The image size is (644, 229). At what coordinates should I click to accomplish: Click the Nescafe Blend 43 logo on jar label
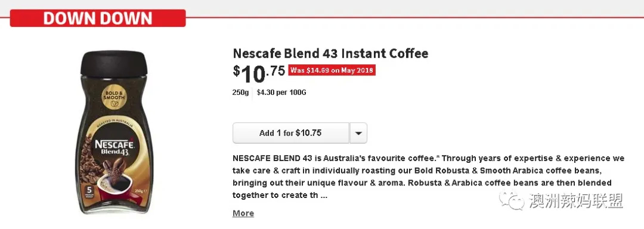click(x=114, y=148)
